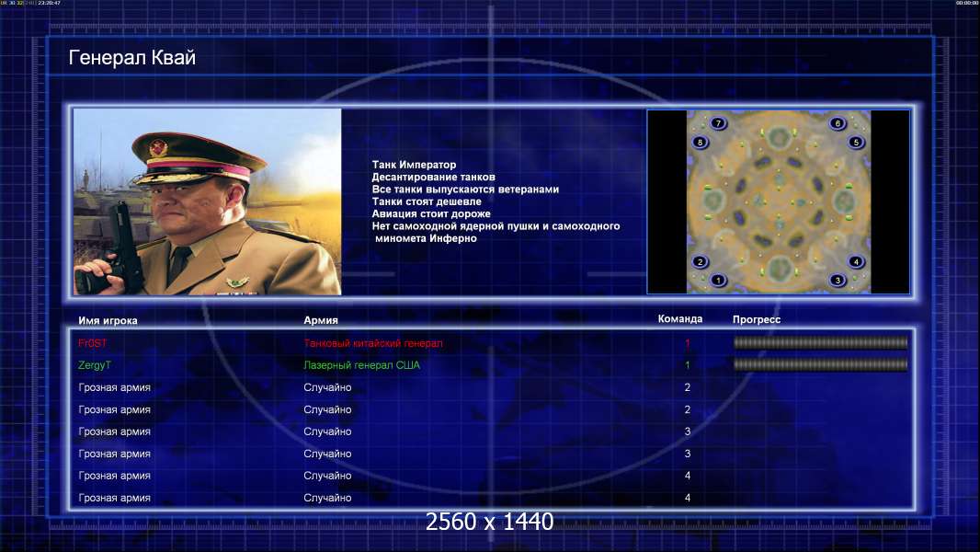Click start position marker 8 on map
Image resolution: width=980 pixels, height=552 pixels.
coord(700,143)
